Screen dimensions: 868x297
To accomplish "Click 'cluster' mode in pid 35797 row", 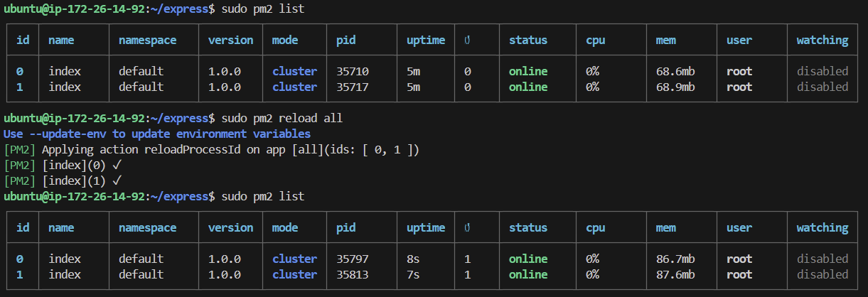I will pyautogui.click(x=294, y=259).
